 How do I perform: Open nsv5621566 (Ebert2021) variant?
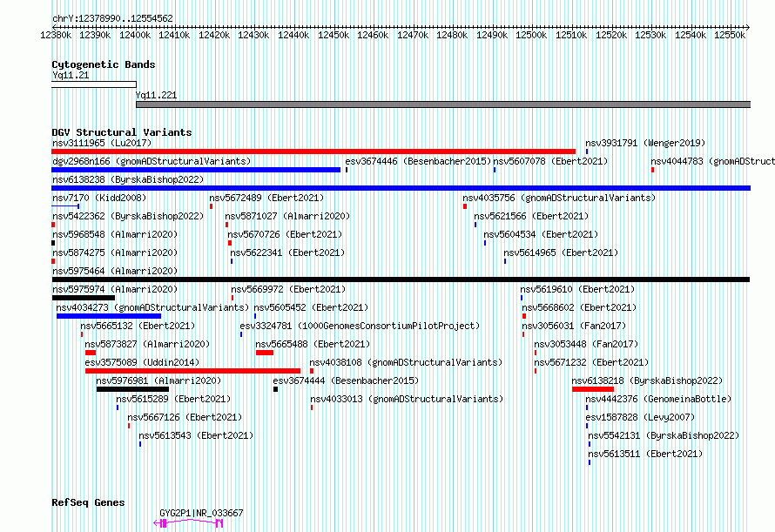pos(531,216)
